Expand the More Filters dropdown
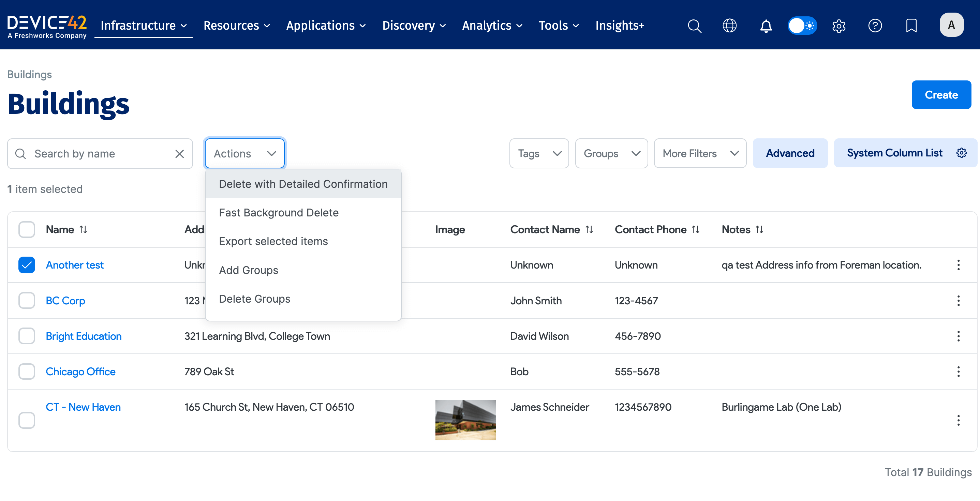The height and width of the screenshot is (501, 980). [700, 154]
